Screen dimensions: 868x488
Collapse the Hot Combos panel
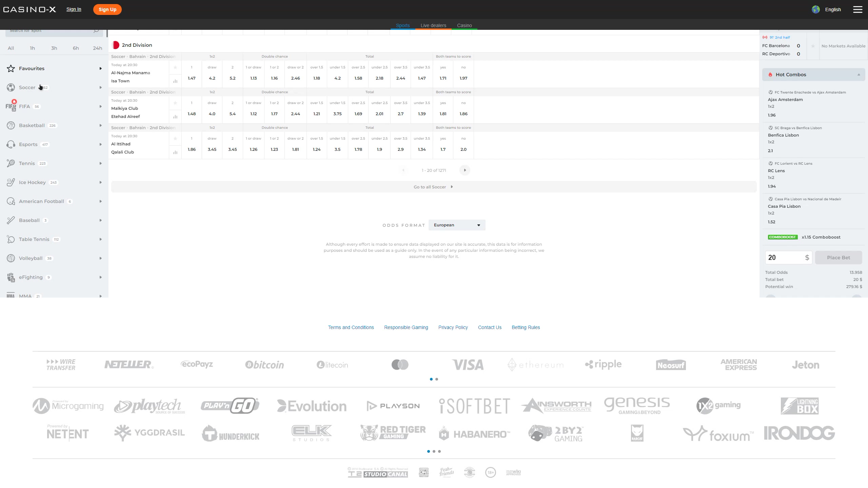(859, 75)
